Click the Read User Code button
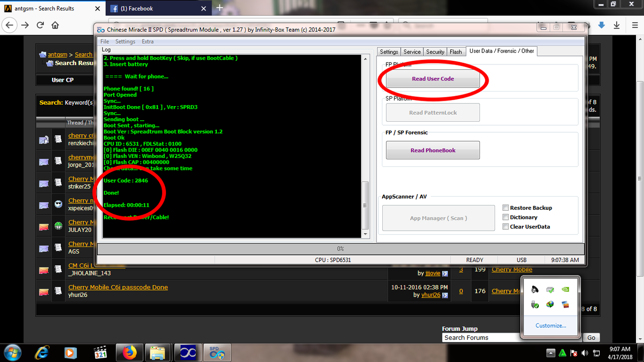Image resolution: width=644 pixels, height=362 pixels. 432,79
